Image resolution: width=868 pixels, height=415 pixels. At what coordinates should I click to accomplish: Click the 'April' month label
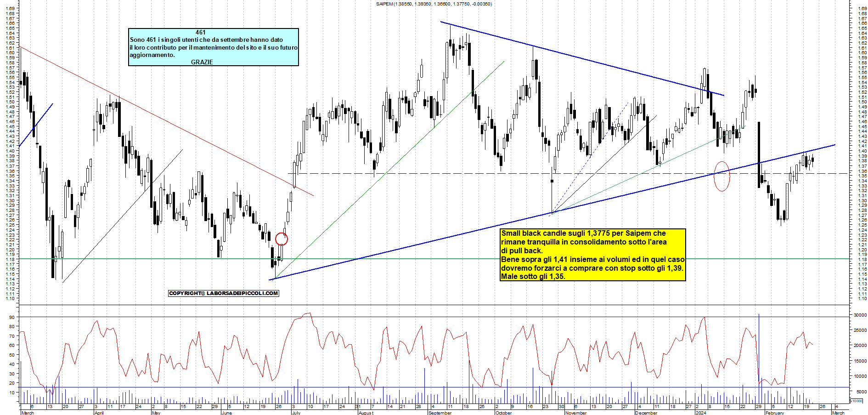coord(99,413)
